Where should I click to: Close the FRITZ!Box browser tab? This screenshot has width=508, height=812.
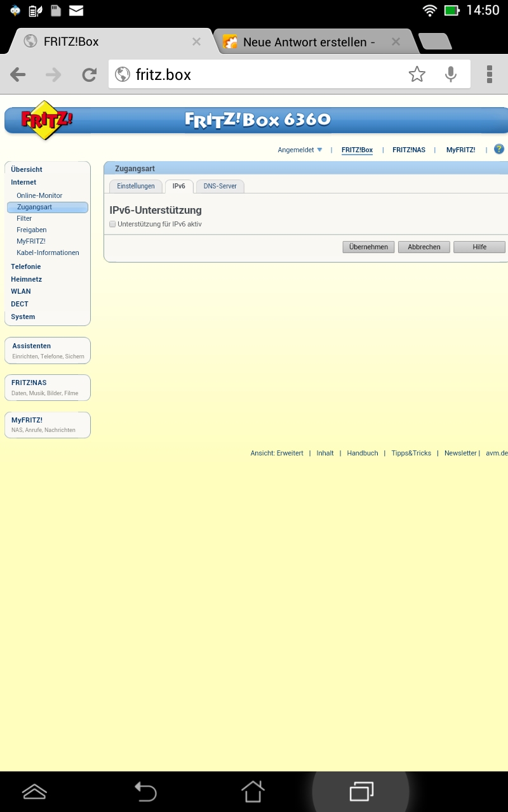196,42
